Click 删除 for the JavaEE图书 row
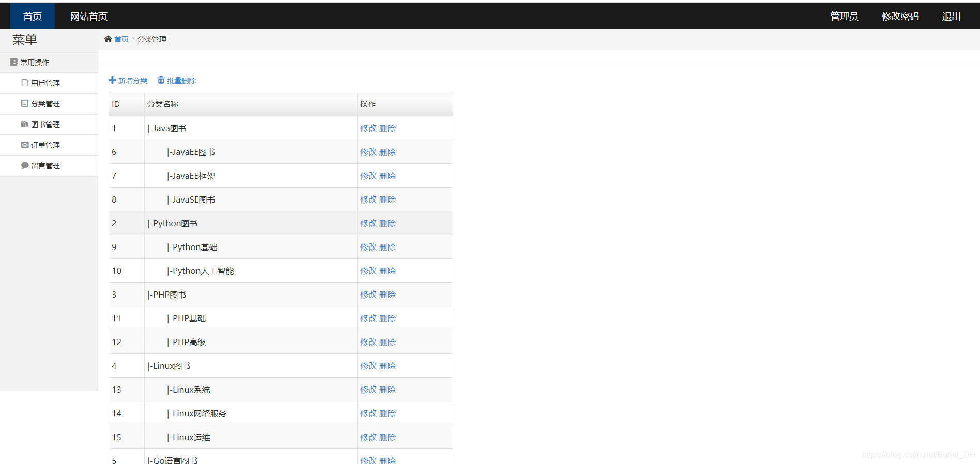 [388, 152]
